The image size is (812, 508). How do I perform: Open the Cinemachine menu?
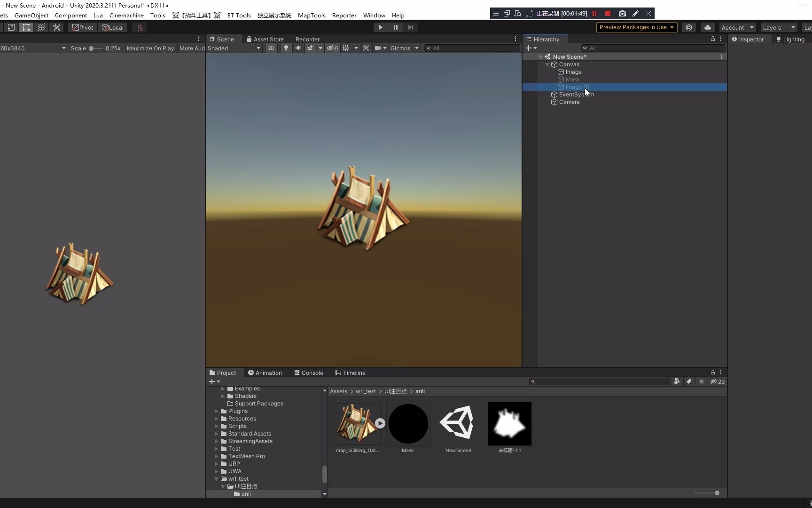point(126,15)
